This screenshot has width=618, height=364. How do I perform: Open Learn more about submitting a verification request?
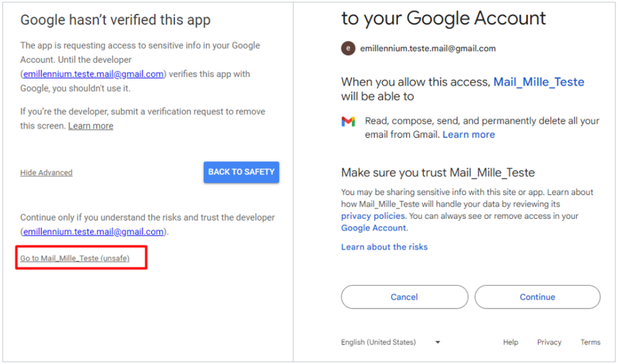[91, 126]
